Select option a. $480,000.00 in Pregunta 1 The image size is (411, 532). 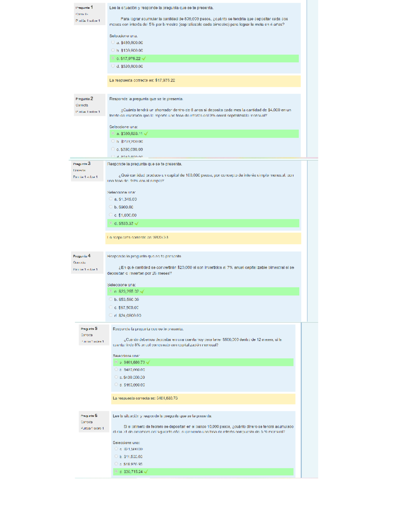[113, 42]
